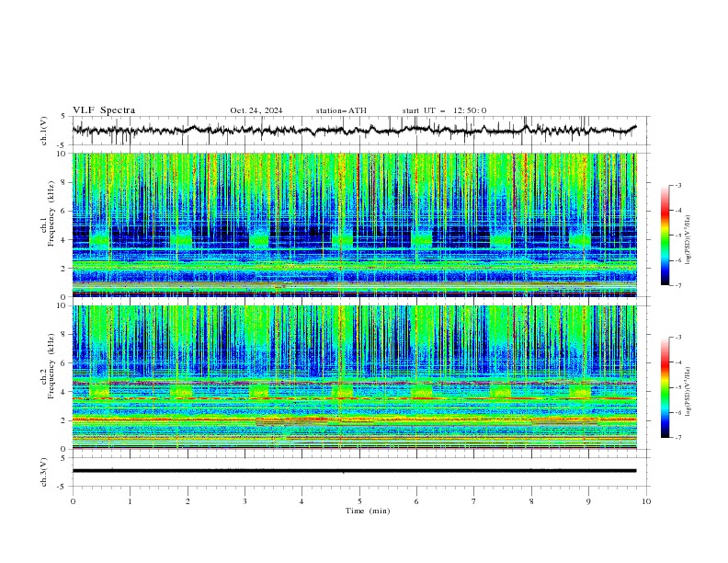Click the "ch.1(V)" waveform axis label
This screenshot has width=728, height=563.
[x=44, y=131]
